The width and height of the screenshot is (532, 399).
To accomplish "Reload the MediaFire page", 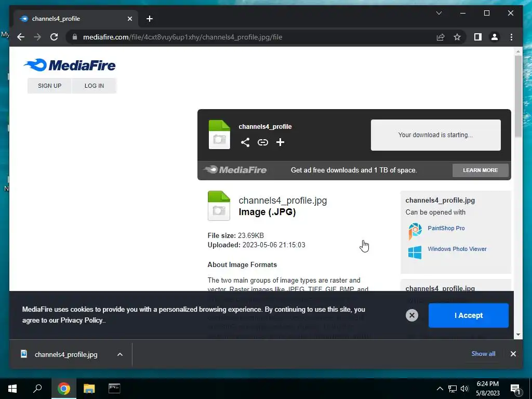I will [x=54, y=37].
